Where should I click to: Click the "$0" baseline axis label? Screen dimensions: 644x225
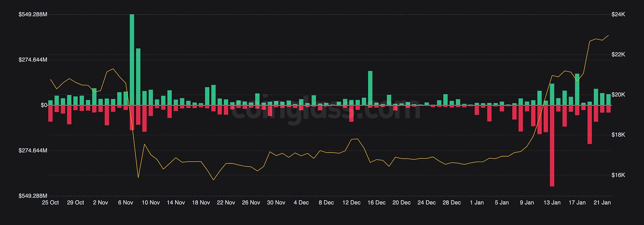click(44, 105)
